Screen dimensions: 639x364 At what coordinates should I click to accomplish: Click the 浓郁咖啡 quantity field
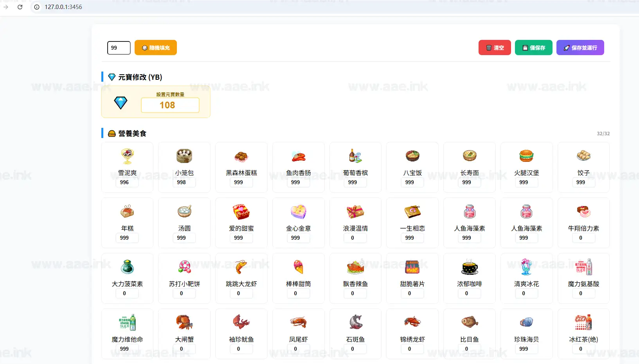(x=470, y=293)
